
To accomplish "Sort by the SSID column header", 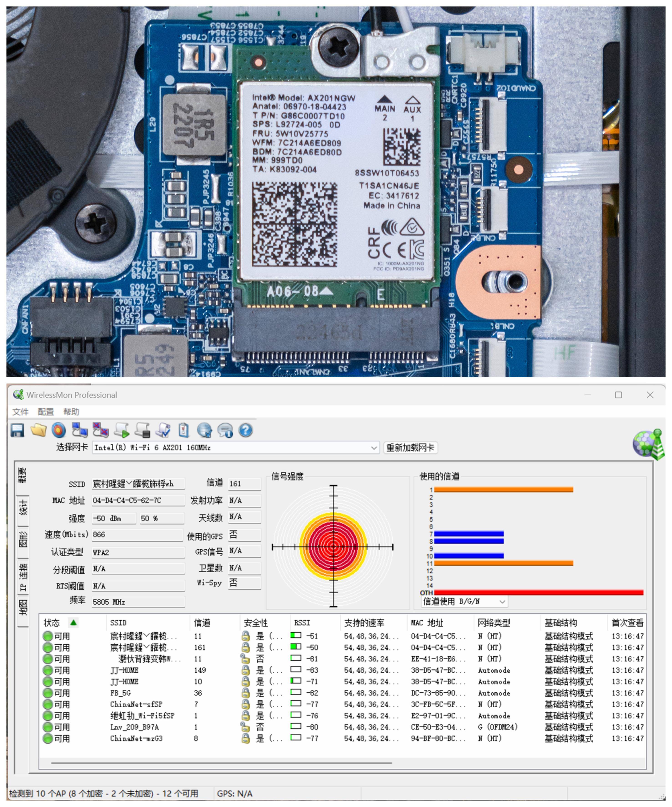I will pyautogui.click(x=148, y=623).
